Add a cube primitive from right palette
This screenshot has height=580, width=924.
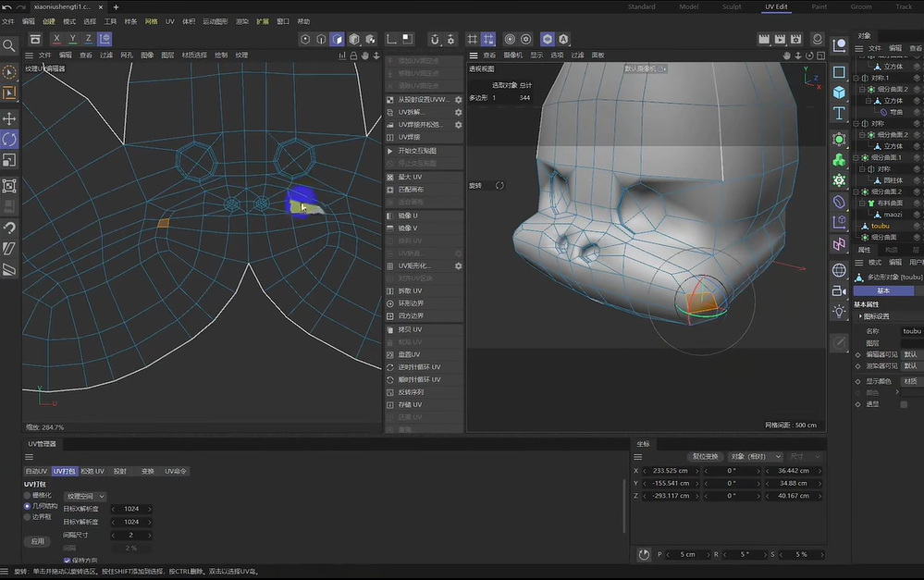pyautogui.click(x=839, y=93)
